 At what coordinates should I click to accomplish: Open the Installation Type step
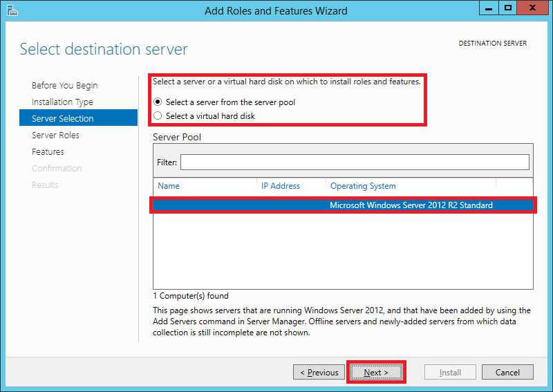pyautogui.click(x=62, y=102)
